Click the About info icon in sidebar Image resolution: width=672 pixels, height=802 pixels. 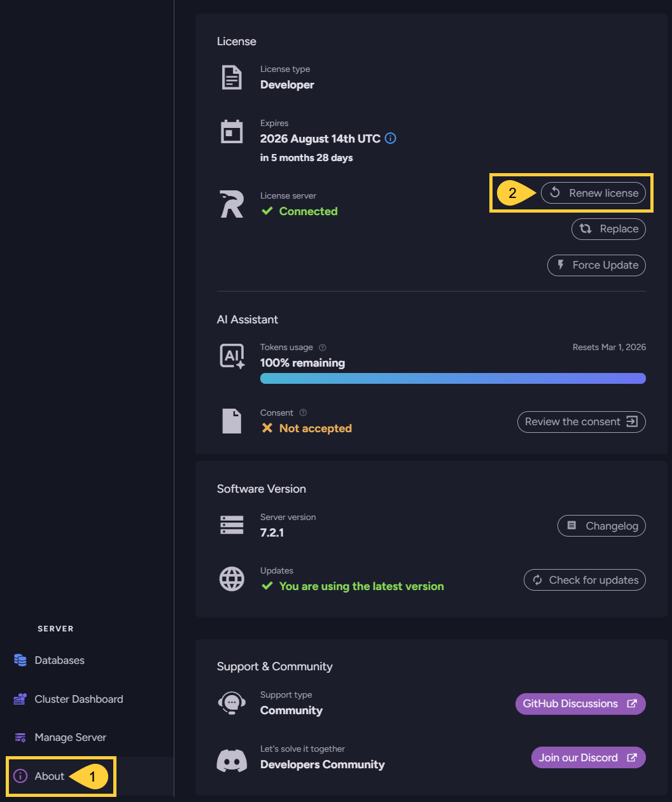point(20,776)
